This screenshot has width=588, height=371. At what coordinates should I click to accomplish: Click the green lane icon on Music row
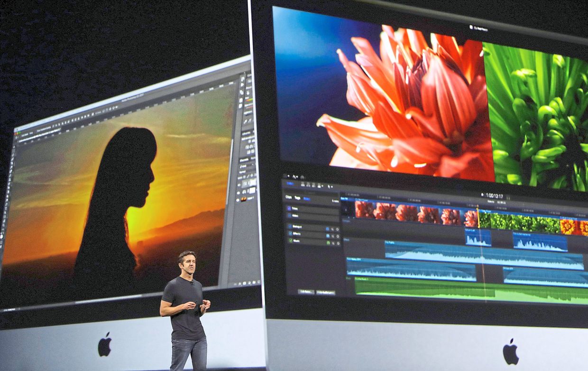click(x=328, y=243)
